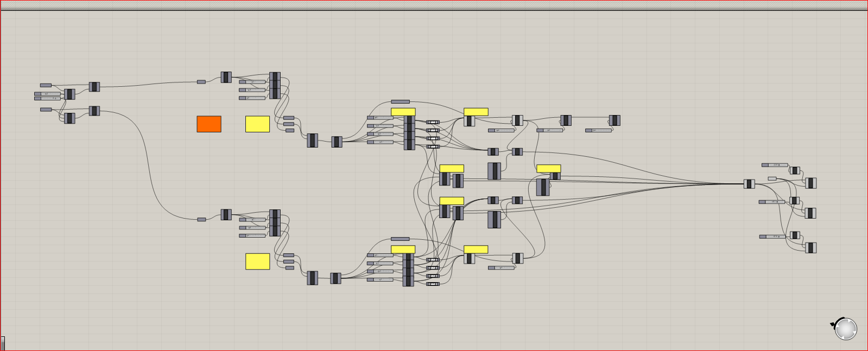Select the bottom slider in the far-right group

pos(772,237)
